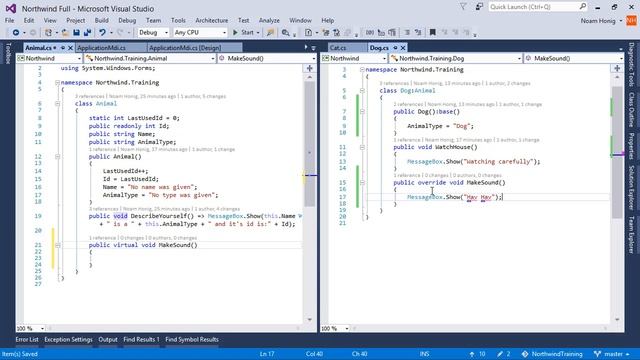The height and width of the screenshot is (360, 640).
Task: Collapse Dog() constructor region
Action: [362, 111]
